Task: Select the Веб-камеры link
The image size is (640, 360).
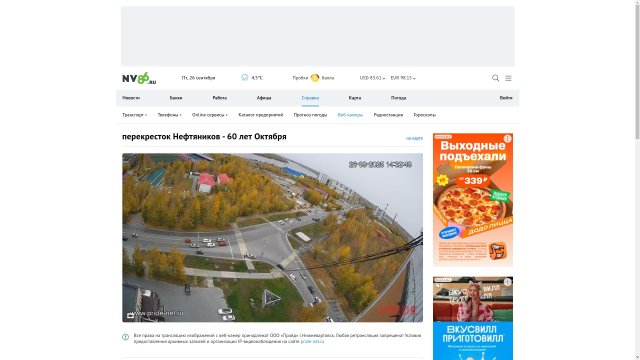Action: (x=350, y=115)
